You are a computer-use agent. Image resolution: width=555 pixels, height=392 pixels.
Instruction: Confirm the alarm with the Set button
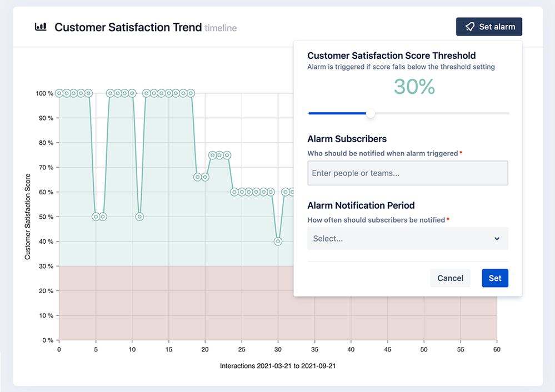495,278
